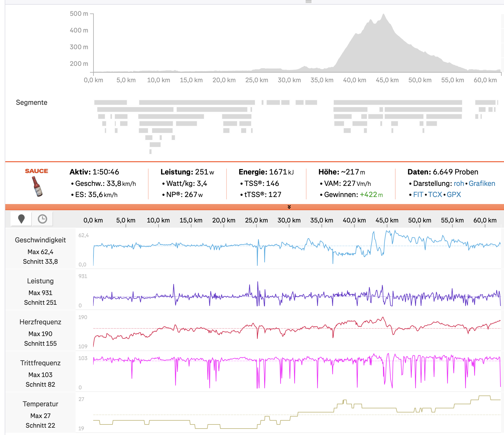The height and width of the screenshot is (435, 504).
Task: Download the TCX file
Action: (435, 195)
